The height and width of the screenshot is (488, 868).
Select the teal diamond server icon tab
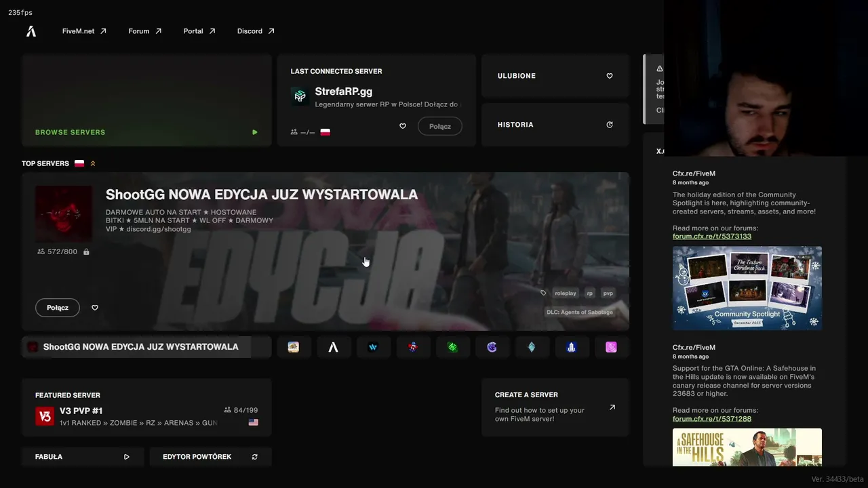[x=532, y=347]
